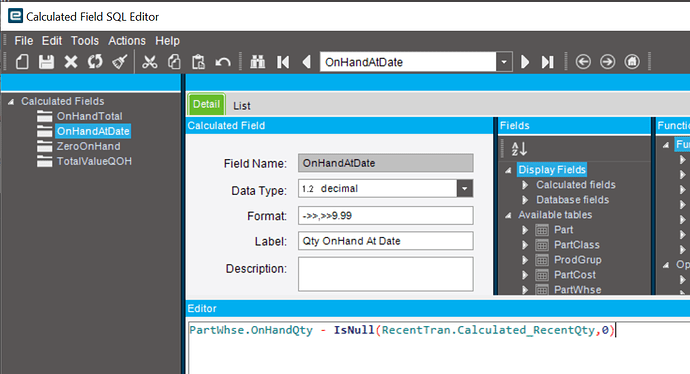Expand the ProdGrup table node

click(525, 260)
